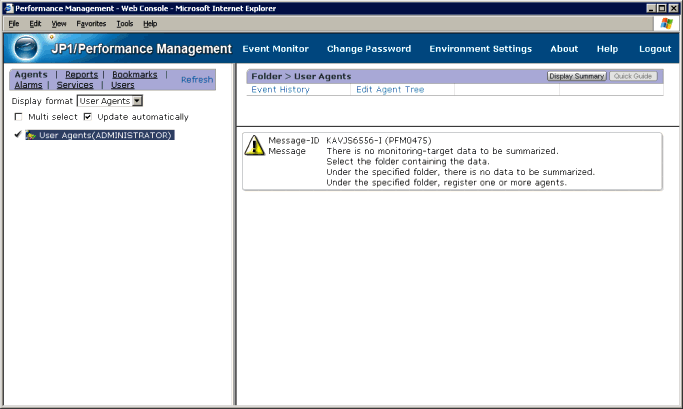This screenshot has width=683, height=409.
Task: Uncheck the Update automatically checkbox
Action: (x=88, y=117)
